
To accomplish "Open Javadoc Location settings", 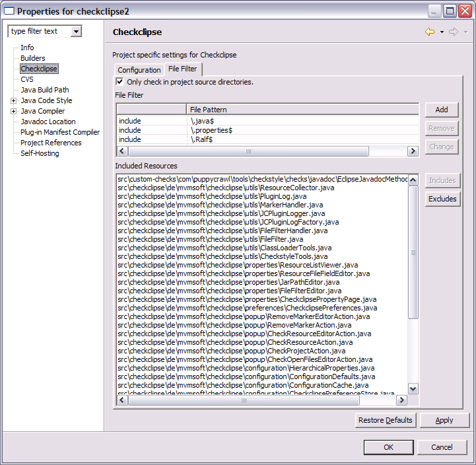I will coord(48,122).
